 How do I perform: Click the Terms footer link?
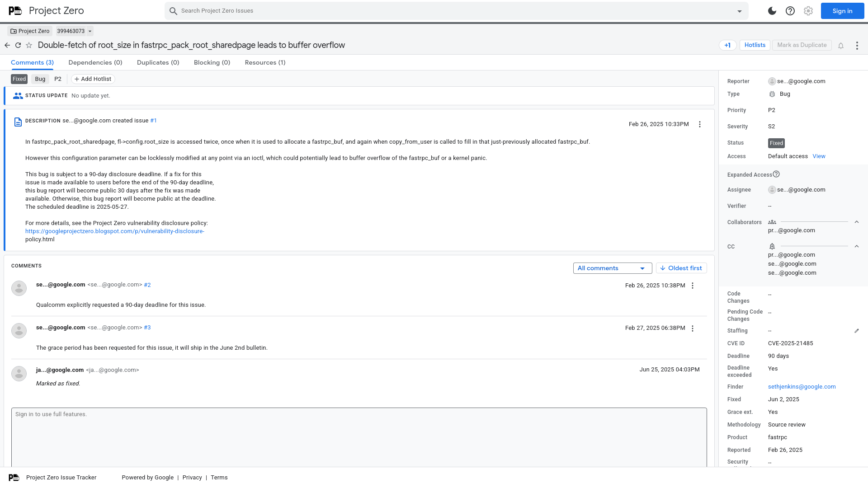[219, 478]
